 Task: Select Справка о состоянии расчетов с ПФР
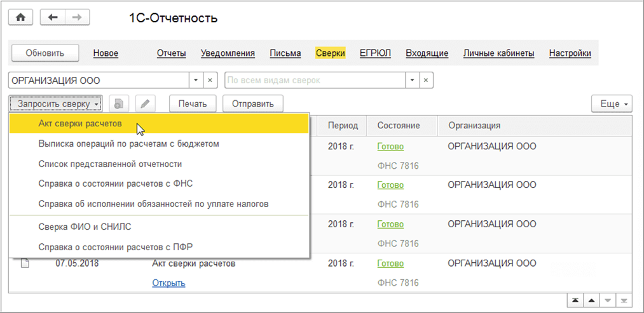[x=158, y=247]
